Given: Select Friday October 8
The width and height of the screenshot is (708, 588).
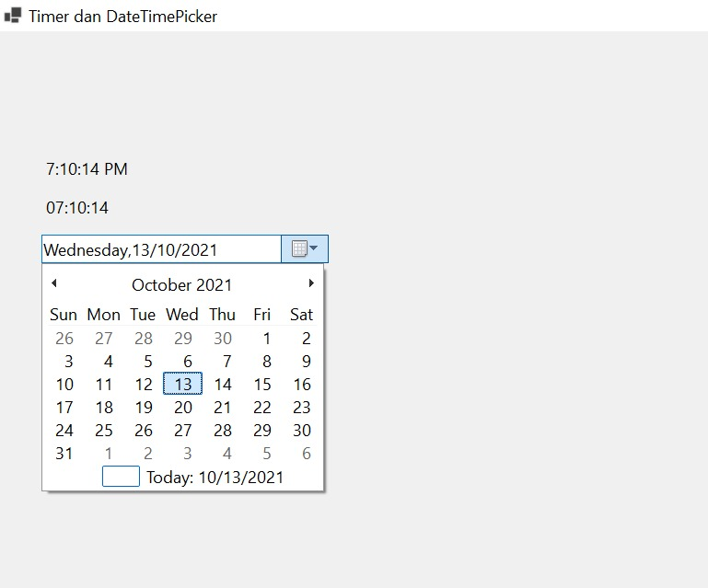Looking at the screenshot, I should 267,361.
